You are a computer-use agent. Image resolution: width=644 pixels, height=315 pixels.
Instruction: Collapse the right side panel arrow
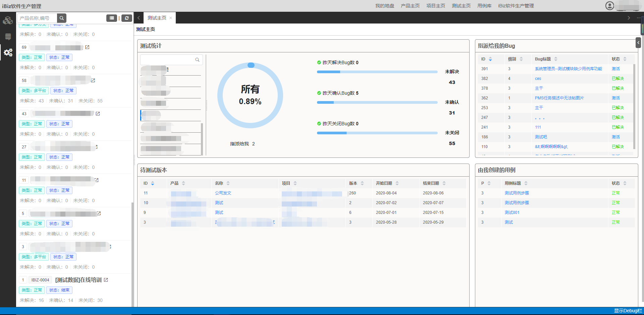638,43
